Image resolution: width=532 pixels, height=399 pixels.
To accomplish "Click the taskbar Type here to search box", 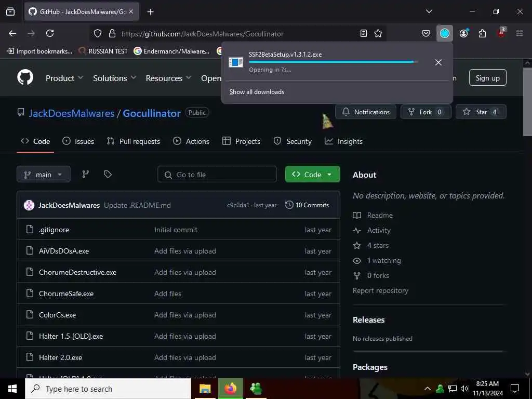I will (108, 389).
